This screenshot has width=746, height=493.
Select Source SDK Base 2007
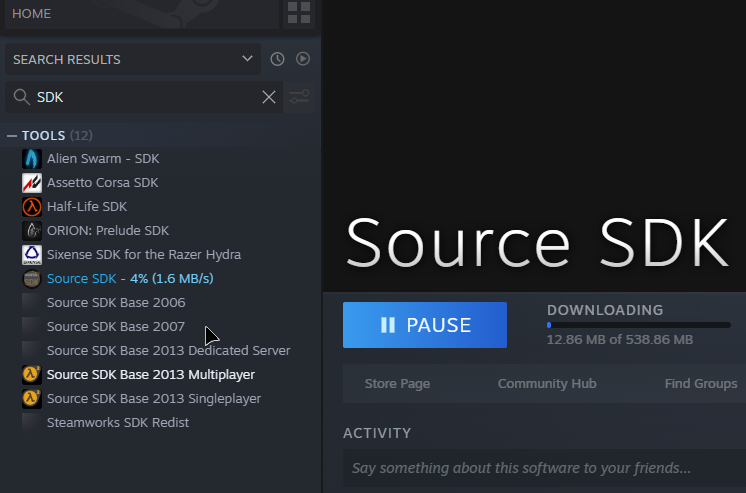click(116, 326)
